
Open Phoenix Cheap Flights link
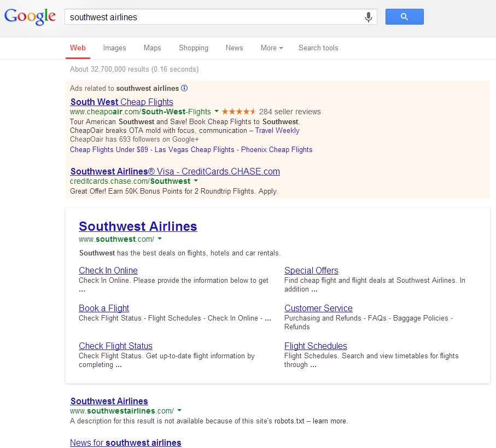pos(277,150)
